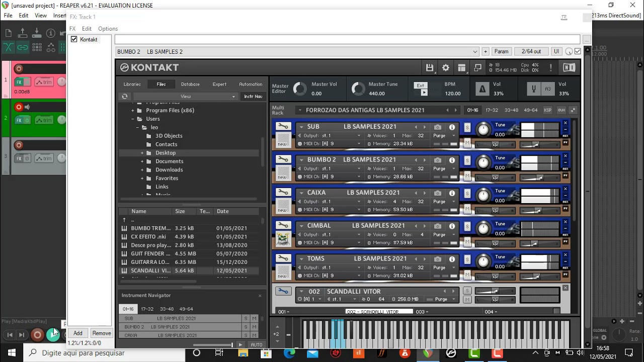Open SUB instrument Purge dropdown

444,136
